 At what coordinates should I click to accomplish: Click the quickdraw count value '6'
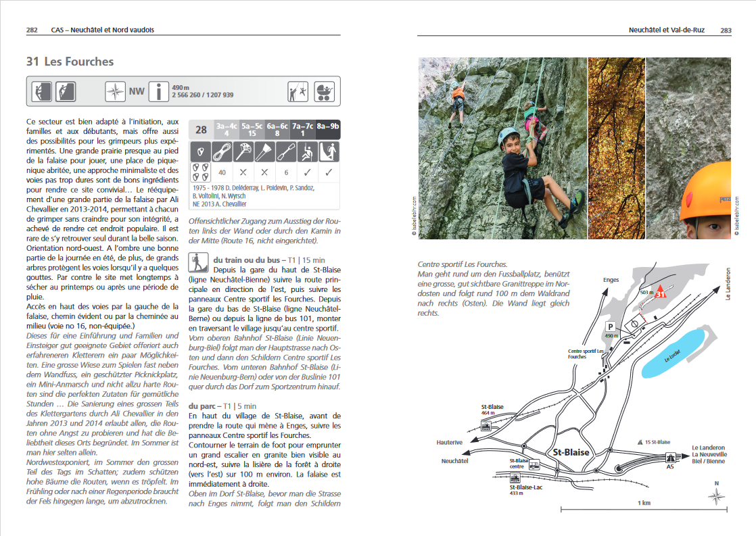286,172
